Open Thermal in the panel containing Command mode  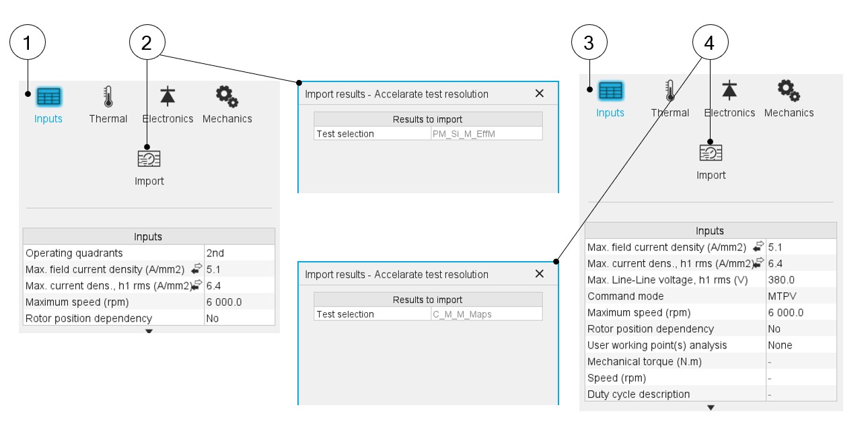click(670, 92)
